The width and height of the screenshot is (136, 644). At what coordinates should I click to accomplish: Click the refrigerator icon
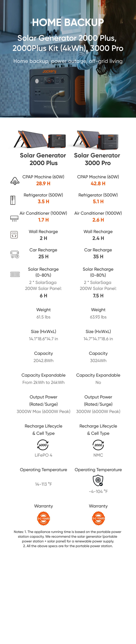coord(13,200)
